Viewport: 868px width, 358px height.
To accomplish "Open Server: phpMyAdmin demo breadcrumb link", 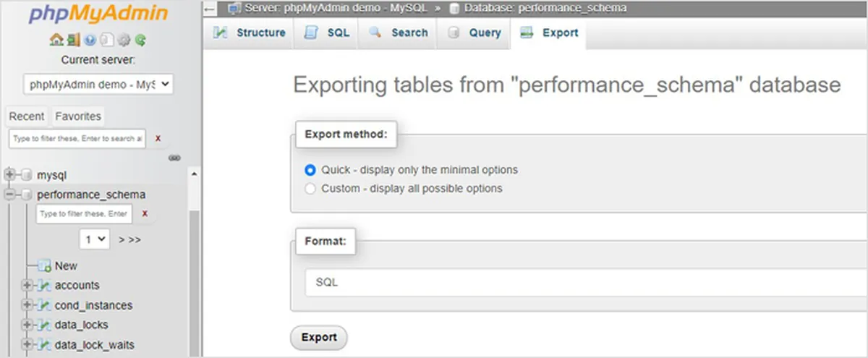I will click(337, 9).
